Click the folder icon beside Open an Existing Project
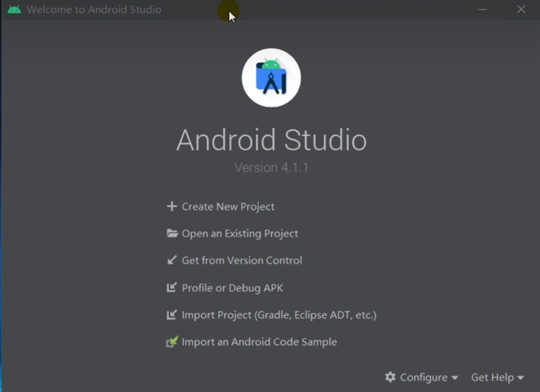Image resolution: width=540 pixels, height=392 pixels. pos(172,234)
